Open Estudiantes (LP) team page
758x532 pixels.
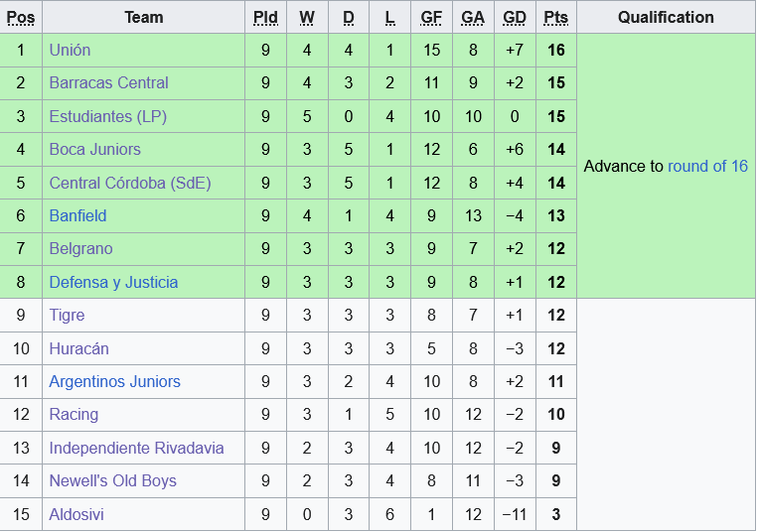107,116
